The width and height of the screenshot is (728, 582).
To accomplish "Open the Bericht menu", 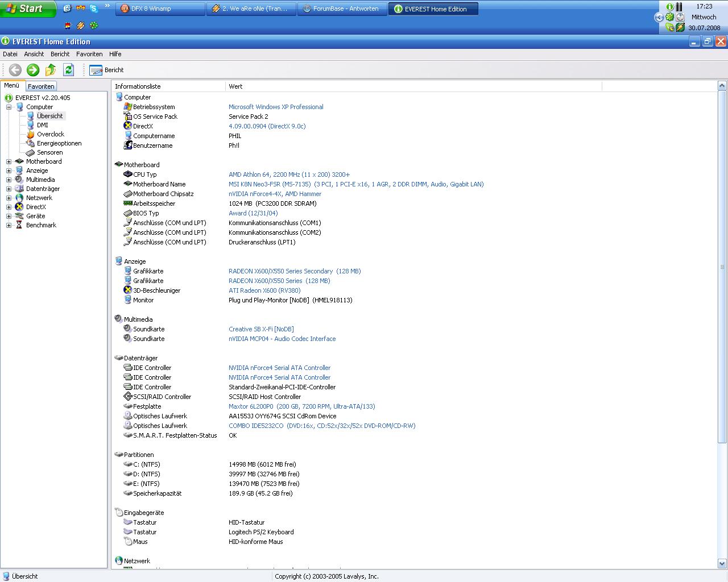I will (60, 54).
